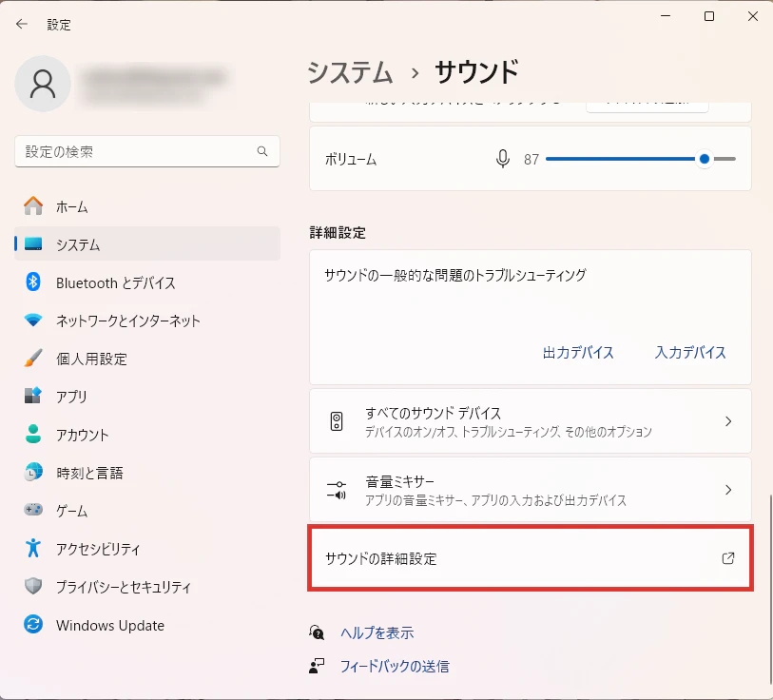The height and width of the screenshot is (700, 773).
Task: Click the 出力デバイス troubleshooting button
Action: coord(578,353)
